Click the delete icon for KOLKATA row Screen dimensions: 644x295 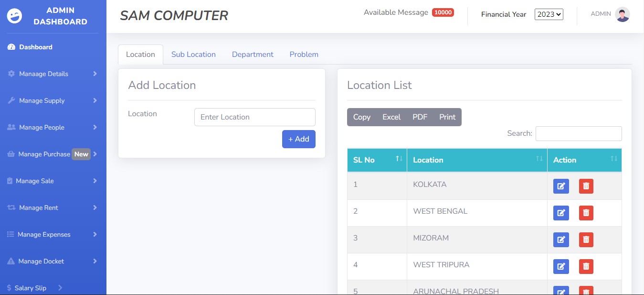pyautogui.click(x=586, y=186)
